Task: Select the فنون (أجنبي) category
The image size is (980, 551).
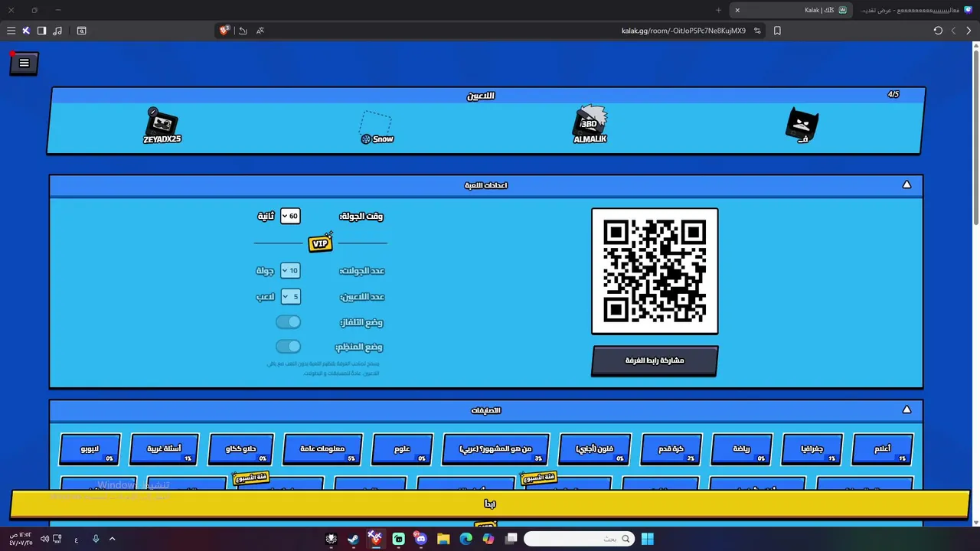Action: (x=595, y=449)
